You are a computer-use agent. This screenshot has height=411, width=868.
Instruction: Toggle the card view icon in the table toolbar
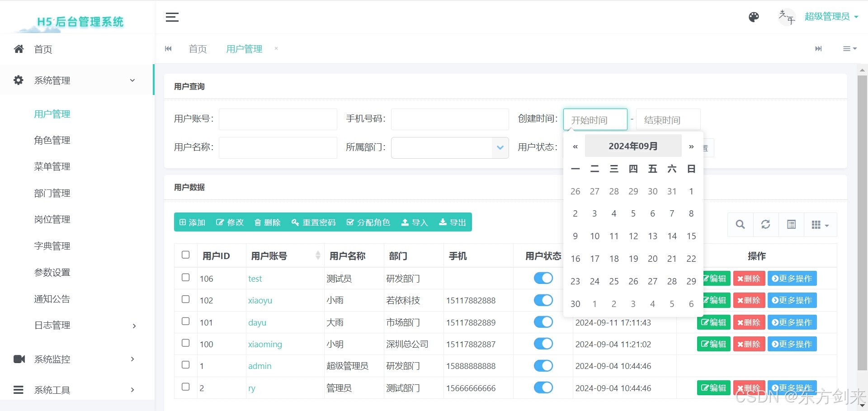[791, 224]
